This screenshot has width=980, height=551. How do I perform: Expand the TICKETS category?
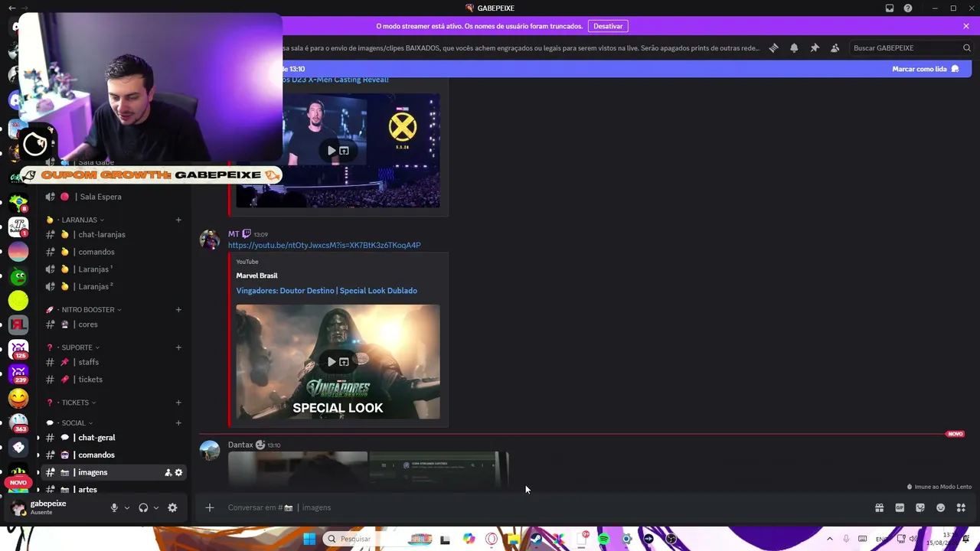[76, 403]
